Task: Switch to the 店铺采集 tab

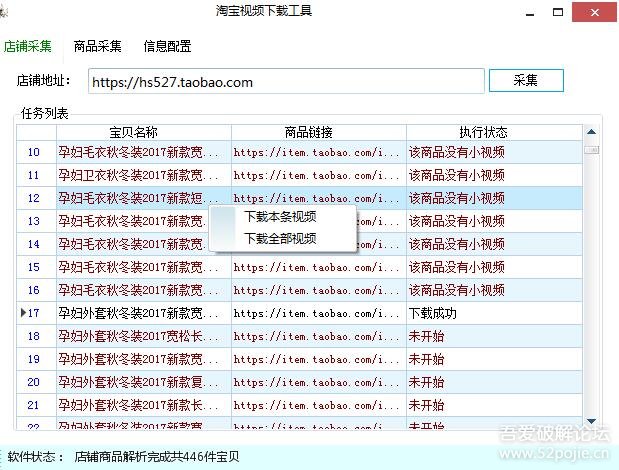Action: (x=28, y=46)
